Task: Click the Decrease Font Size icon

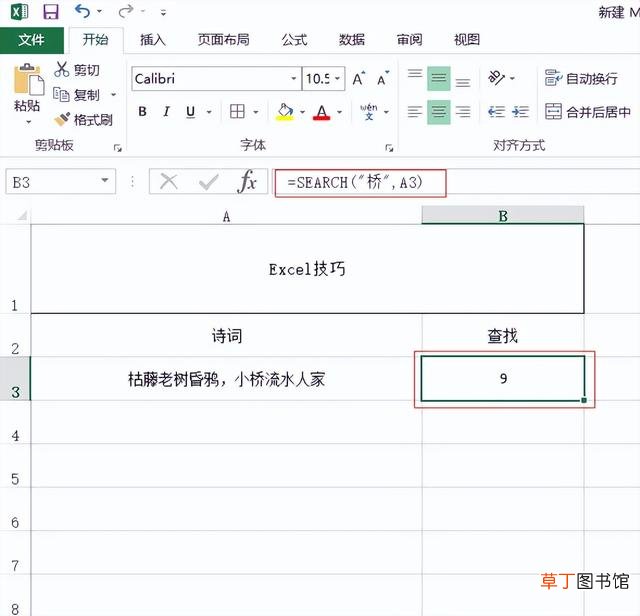Action: 383,78
